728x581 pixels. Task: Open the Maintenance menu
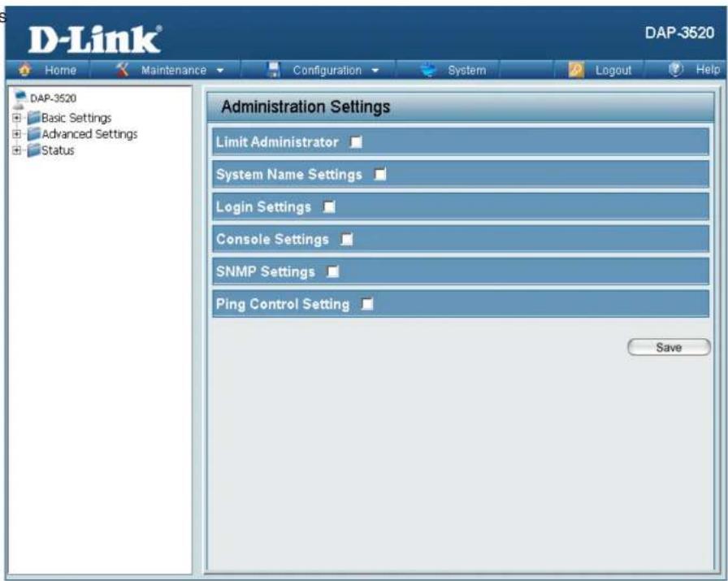click(174, 70)
